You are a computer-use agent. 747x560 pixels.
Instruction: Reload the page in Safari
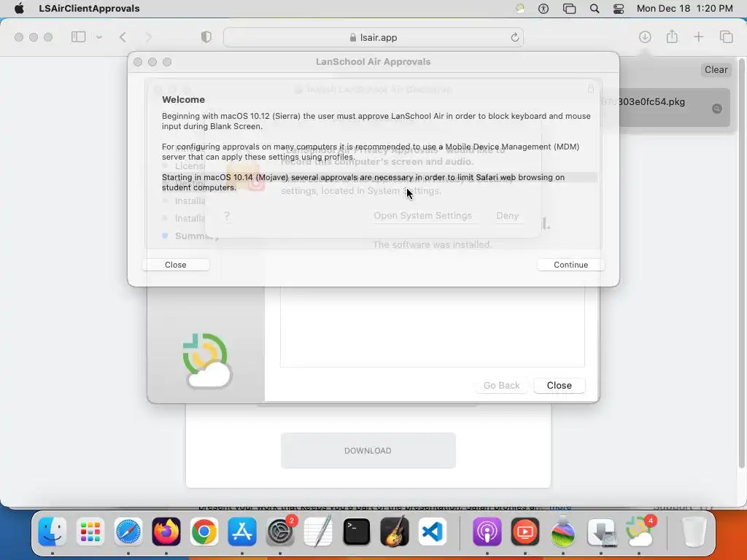[x=514, y=37]
